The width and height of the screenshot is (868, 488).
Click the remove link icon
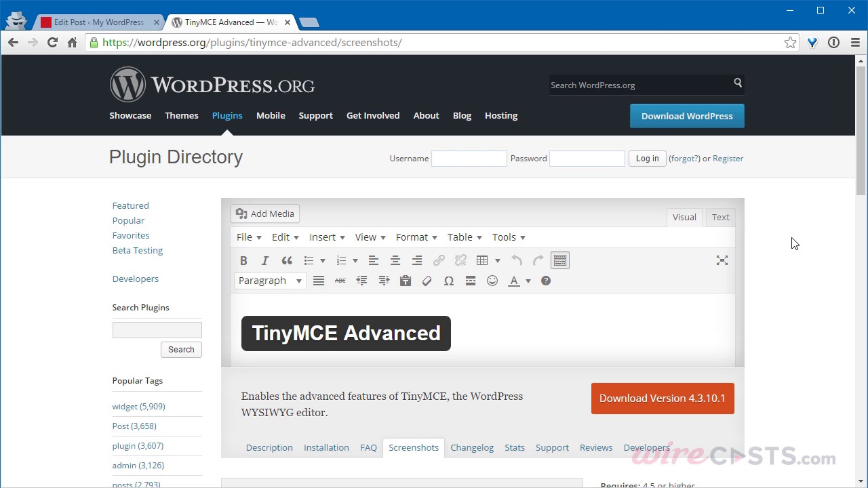point(460,260)
